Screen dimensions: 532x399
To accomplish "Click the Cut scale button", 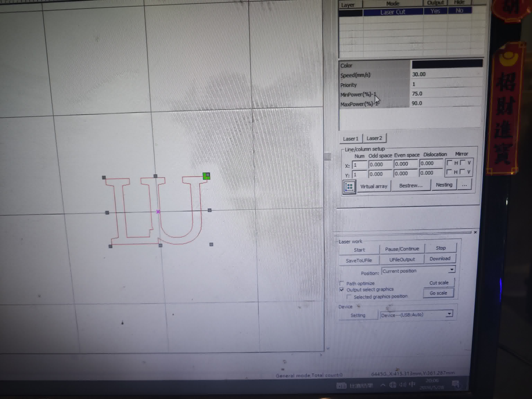I will (439, 283).
